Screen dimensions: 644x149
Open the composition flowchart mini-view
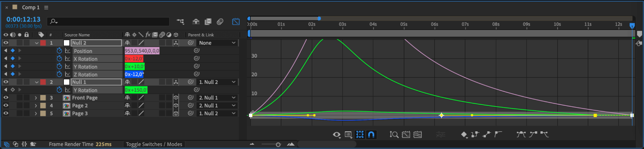180,22
